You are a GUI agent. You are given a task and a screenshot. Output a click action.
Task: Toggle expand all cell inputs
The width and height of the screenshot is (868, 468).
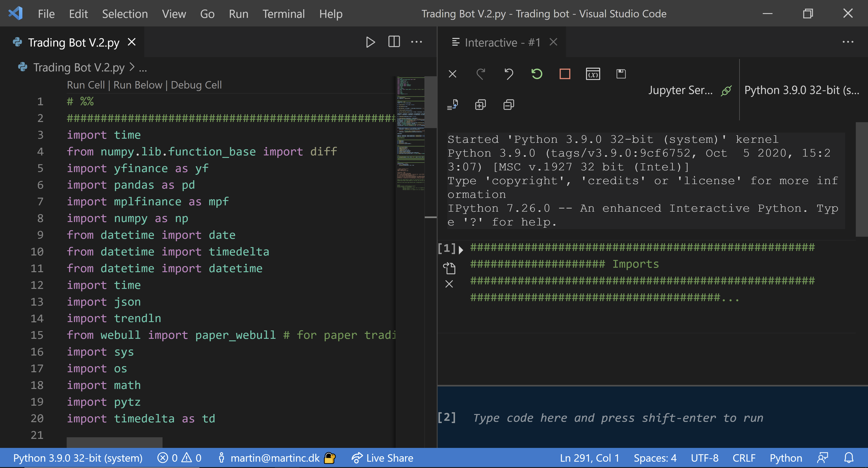coord(480,104)
